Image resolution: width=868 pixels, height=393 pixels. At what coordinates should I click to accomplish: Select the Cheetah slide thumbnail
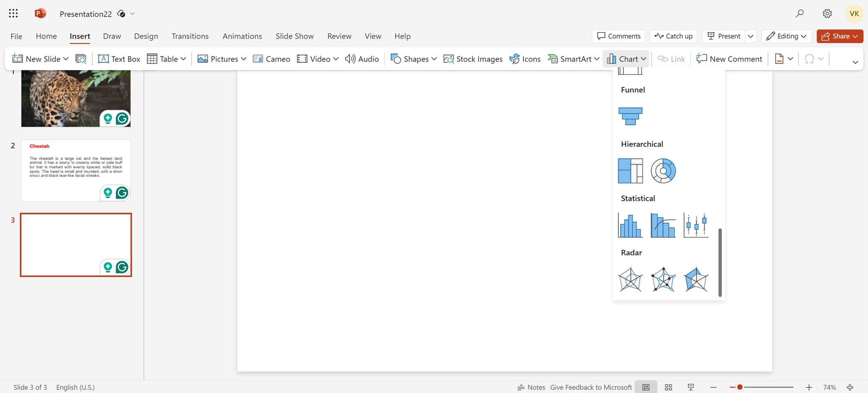coord(76,170)
